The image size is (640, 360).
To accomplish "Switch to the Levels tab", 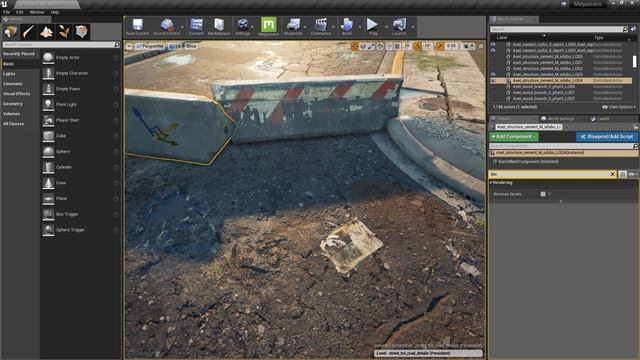I will [600, 119].
